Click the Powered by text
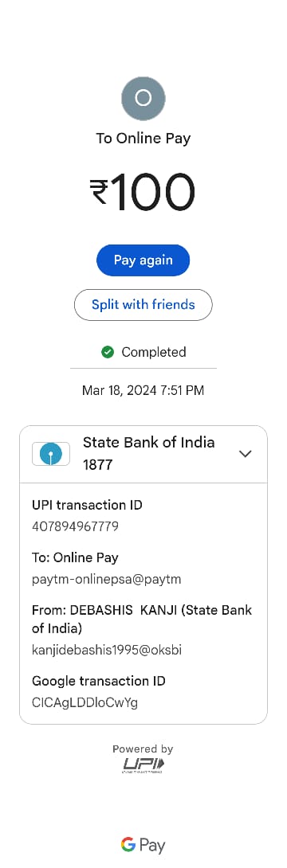 click(143, 749)
